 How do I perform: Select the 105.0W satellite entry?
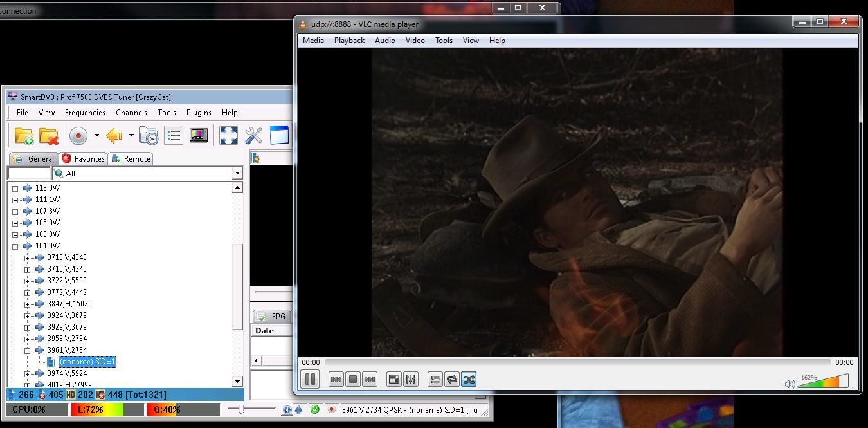(48, 223)
